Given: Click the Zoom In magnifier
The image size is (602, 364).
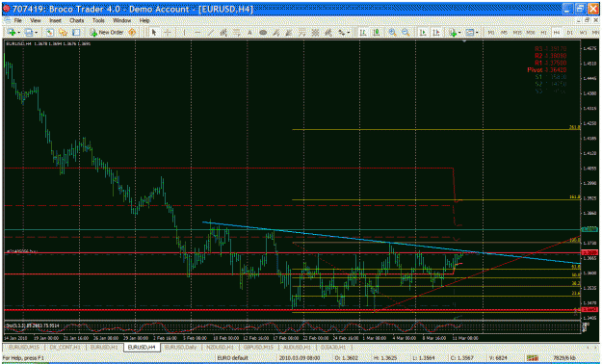Looking at the screenshot, I should pos(392,33).
